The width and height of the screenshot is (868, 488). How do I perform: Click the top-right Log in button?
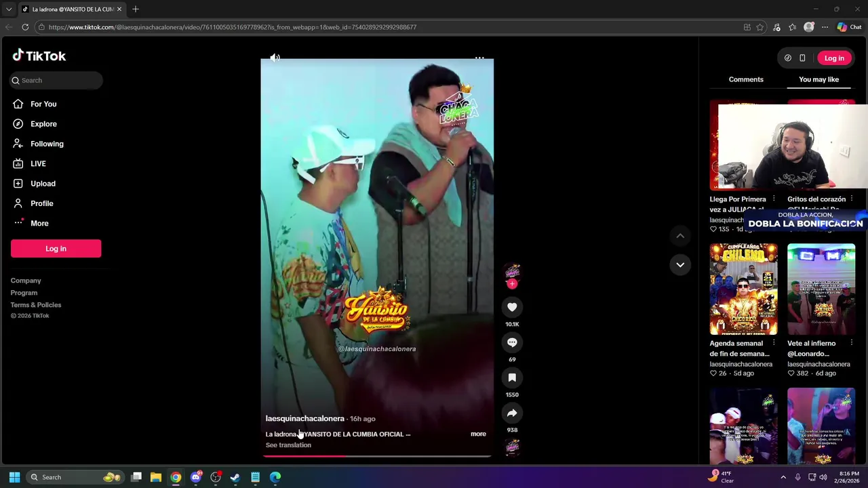point(834,58)
